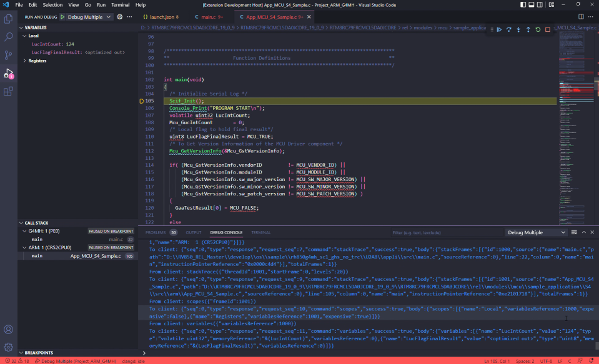Open the Explorer view in activity bar
This screenshot has height=364, width=599.
(x=9, y=19)
